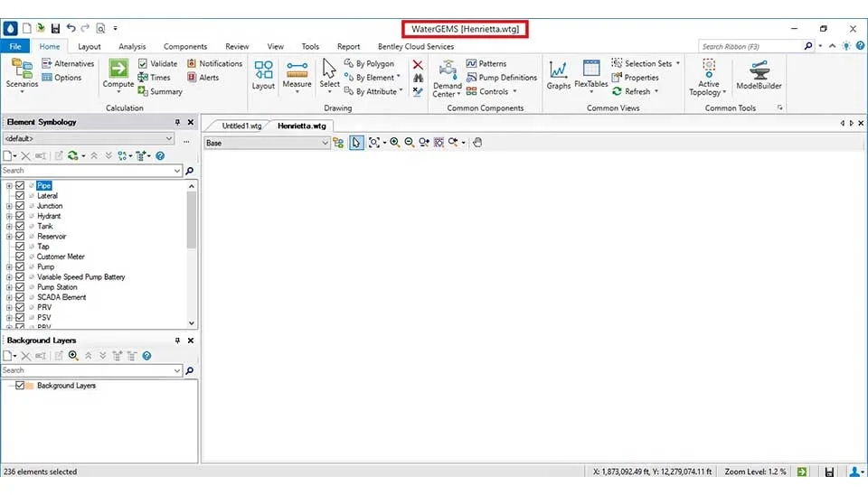Open the Measure tool
Image resolution: width=868 pixels, height=495 pixels.
point(297,75)
